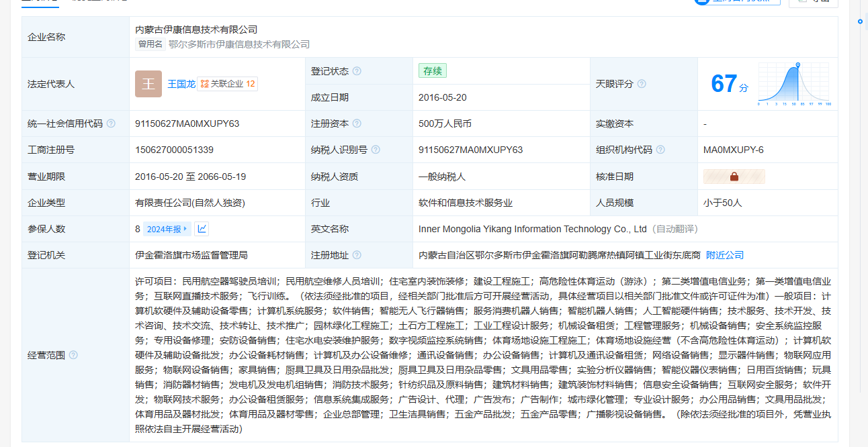The width and height of the screenshot is (868, 447).
Task: Click the score distribution curve chart
Action: click(794, 84)
